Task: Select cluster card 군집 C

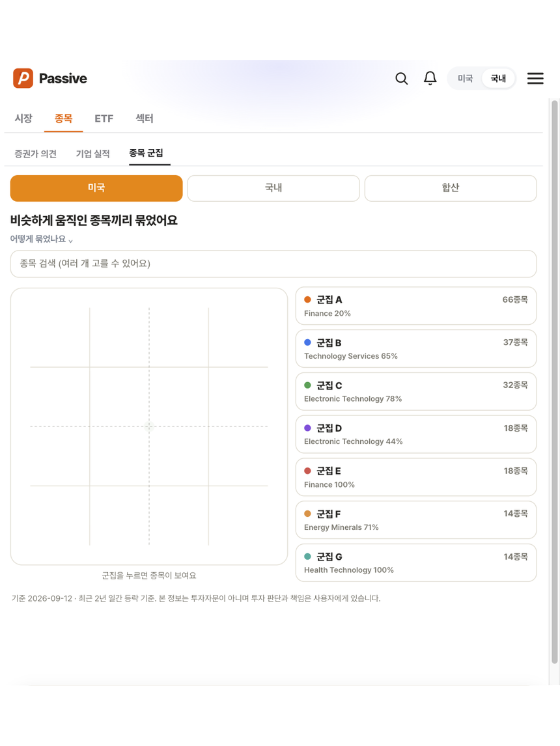Action: point(416,392)
